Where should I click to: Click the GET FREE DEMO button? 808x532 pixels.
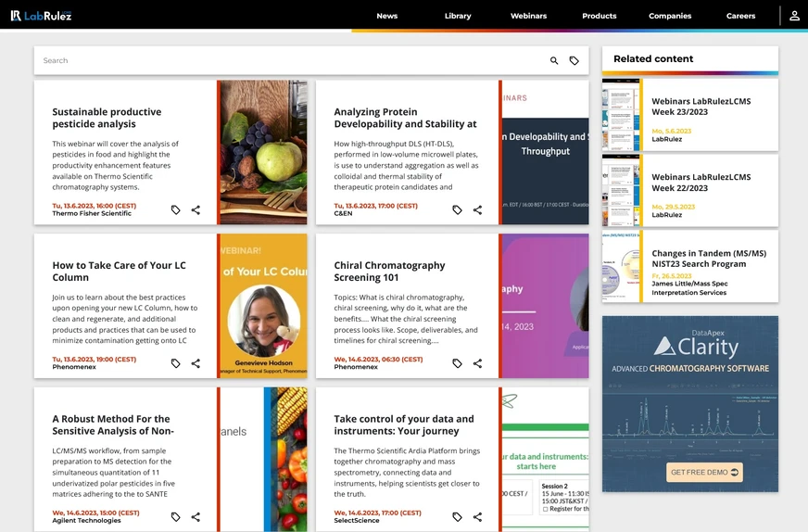[x=705, y=473]
